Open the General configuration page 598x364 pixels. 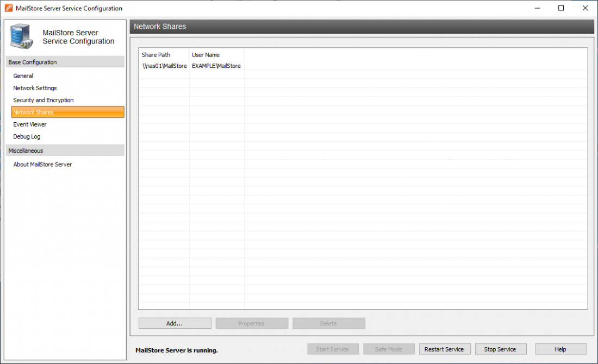coord(23,76)
